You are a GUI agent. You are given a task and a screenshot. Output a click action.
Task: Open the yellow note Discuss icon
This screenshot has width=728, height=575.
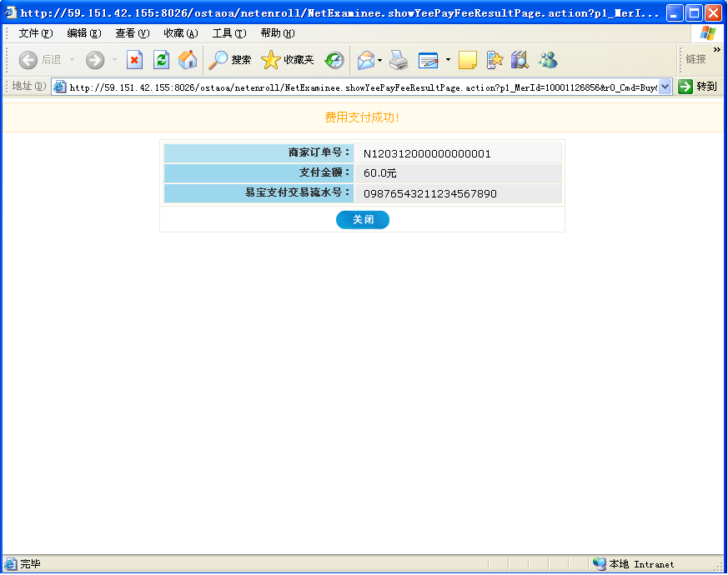click(x=468, y=60)
